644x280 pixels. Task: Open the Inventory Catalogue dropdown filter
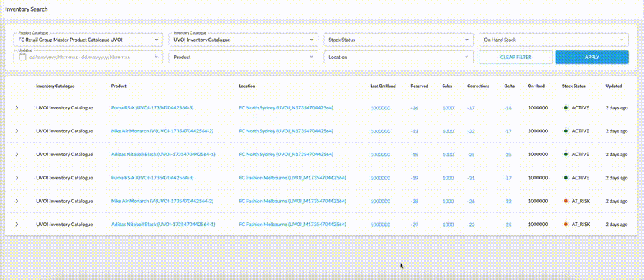click(243, 40)
